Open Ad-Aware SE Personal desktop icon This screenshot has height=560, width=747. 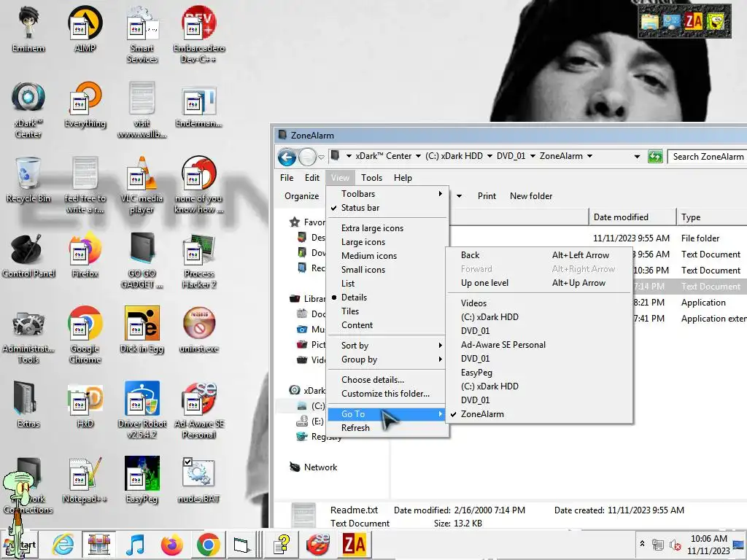coord(198,410)
